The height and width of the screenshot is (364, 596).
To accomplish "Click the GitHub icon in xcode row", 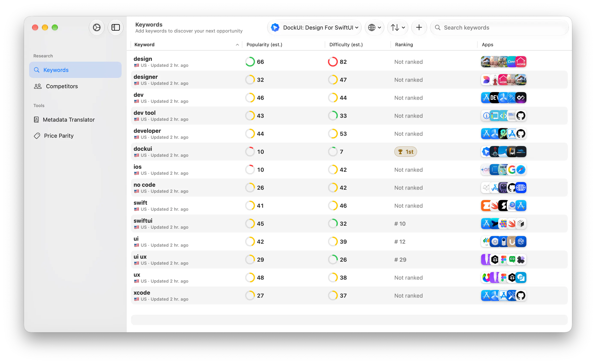I will (x=521, y=295).
